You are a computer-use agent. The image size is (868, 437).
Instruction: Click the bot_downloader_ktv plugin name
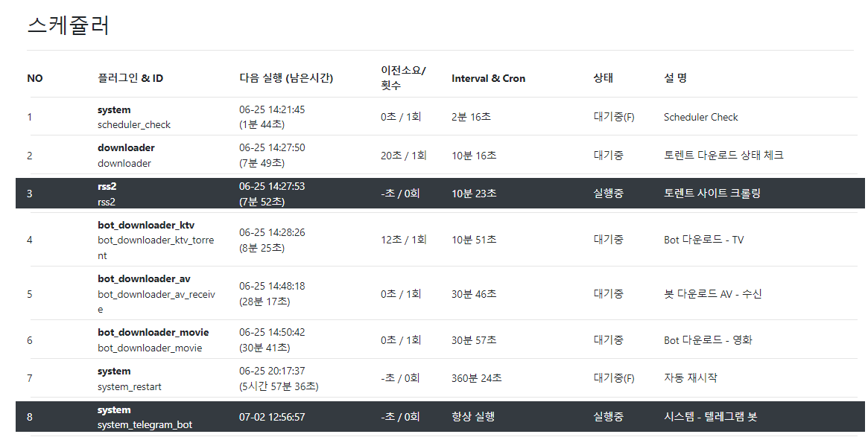[x=146, y=225]
